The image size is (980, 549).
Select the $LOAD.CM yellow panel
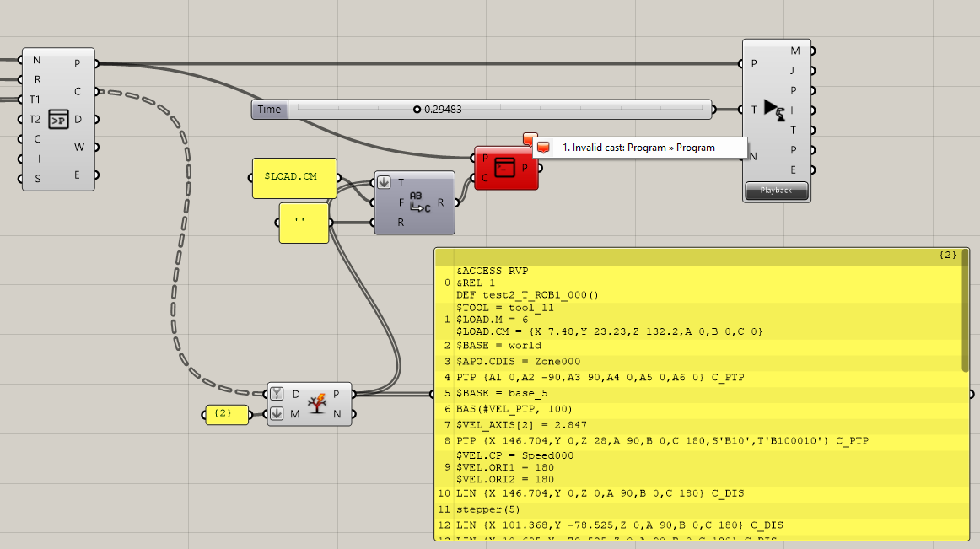[294, 178]
